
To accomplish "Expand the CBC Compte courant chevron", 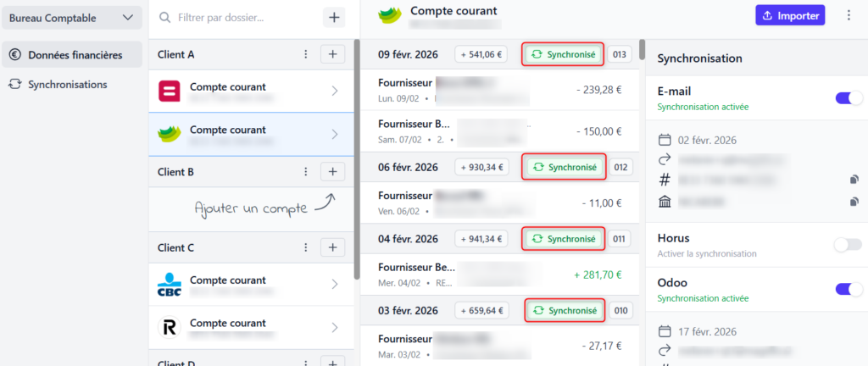I will (x=335, y=285).
